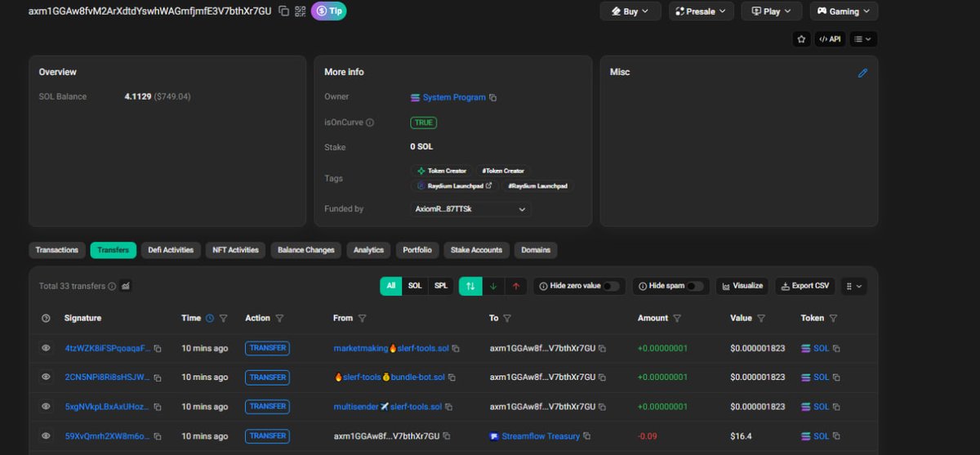Open the help icon in the table header
Screen dimensions: 980x455
(46, 319)
